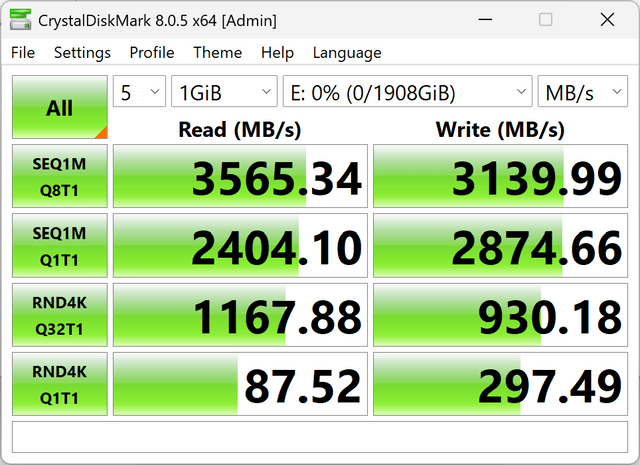Open the test count dropdown showing 5
The height and width of the screenshot is (465, 640).
point(139,91)
